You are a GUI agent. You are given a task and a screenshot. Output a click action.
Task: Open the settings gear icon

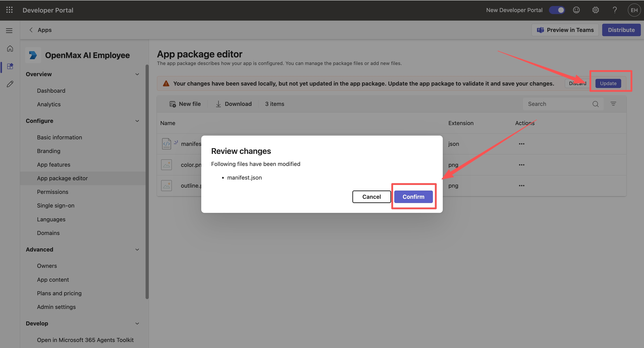[595, 10]
